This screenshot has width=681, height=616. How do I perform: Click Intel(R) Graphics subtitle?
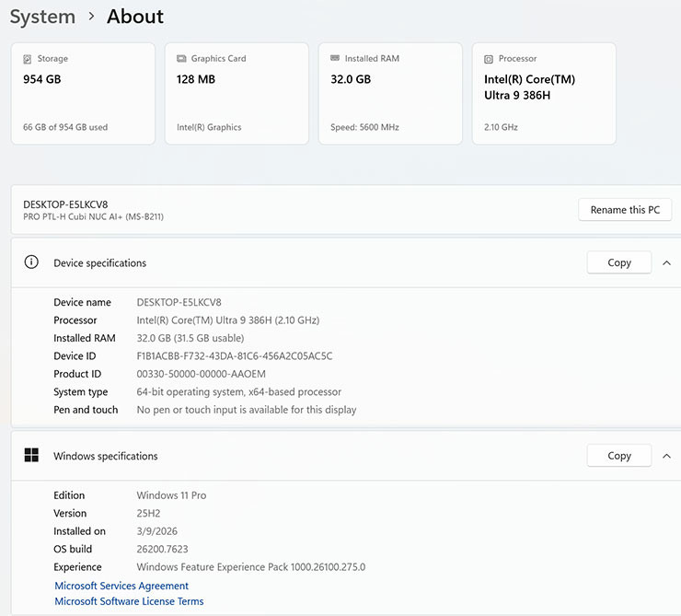(209, 127)
